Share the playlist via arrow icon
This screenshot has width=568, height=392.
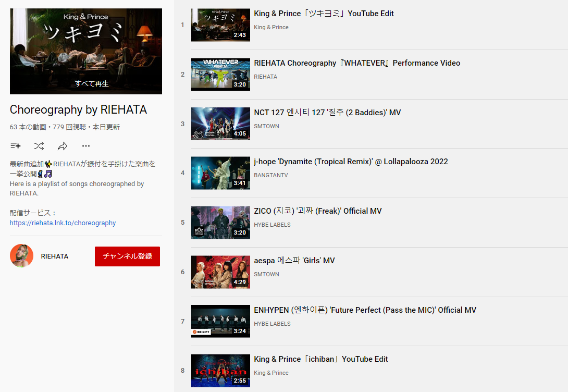63,146
